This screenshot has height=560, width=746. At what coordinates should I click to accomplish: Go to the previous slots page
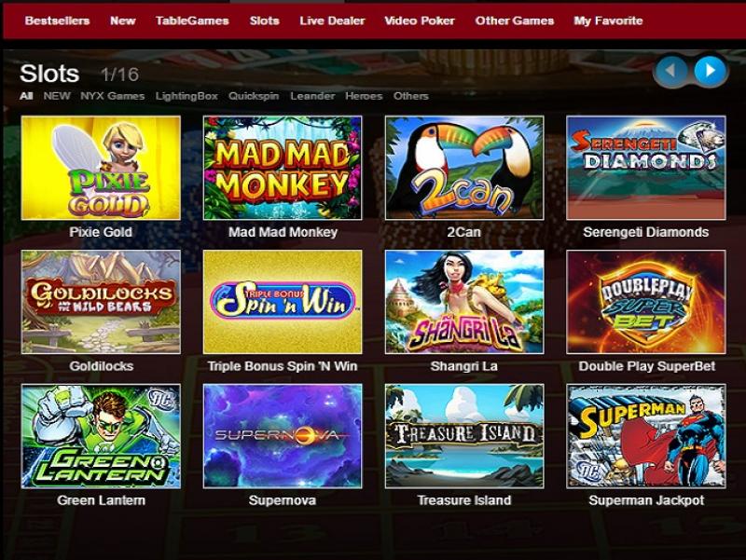pyautogui.click(x=670, y=71)
